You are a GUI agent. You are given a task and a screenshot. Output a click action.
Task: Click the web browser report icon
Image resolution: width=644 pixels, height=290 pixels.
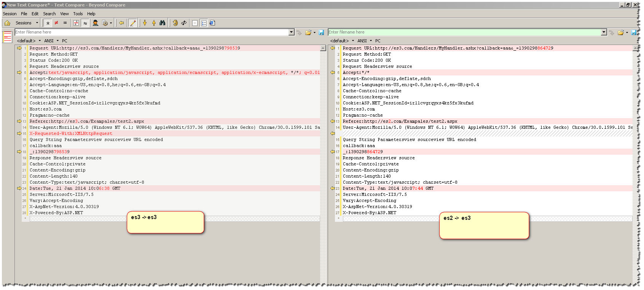click(x=212, y=23)
